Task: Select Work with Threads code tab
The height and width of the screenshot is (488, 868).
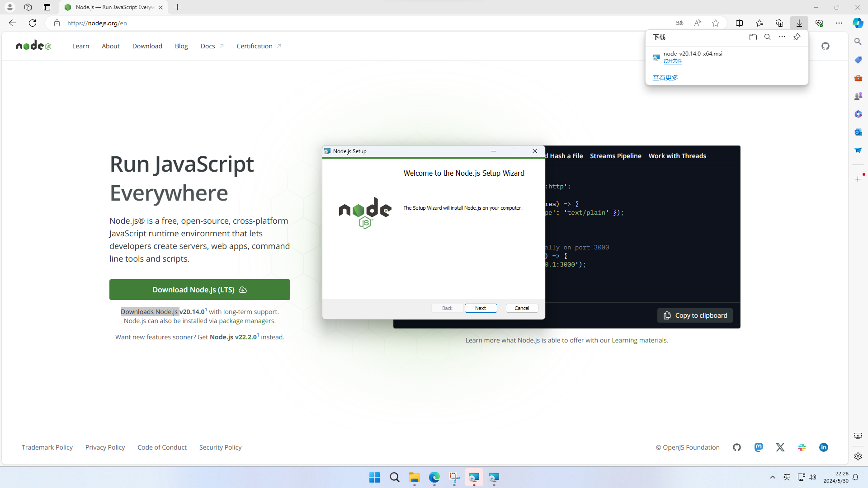Action: (677, 156)
